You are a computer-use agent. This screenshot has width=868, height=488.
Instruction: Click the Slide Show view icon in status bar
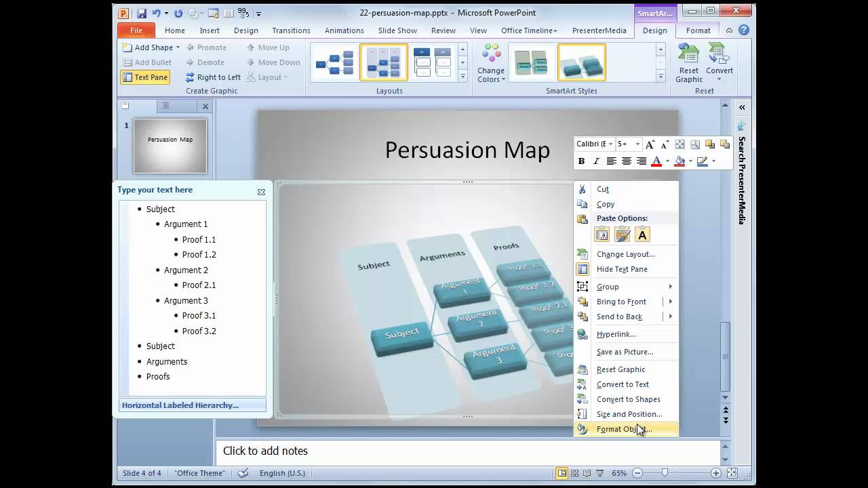tap(600, 473)
